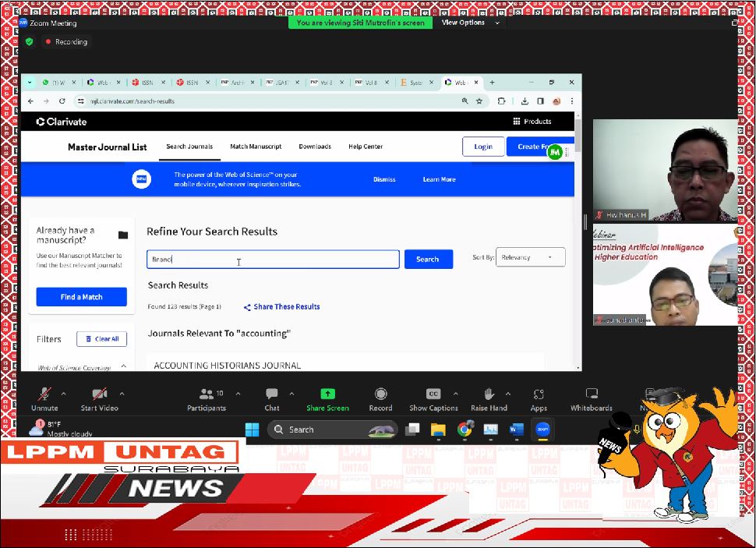This screenshot has width=756, height=548.
Task: Dismiss the Web of Science banner
Action: coord(384,179)
